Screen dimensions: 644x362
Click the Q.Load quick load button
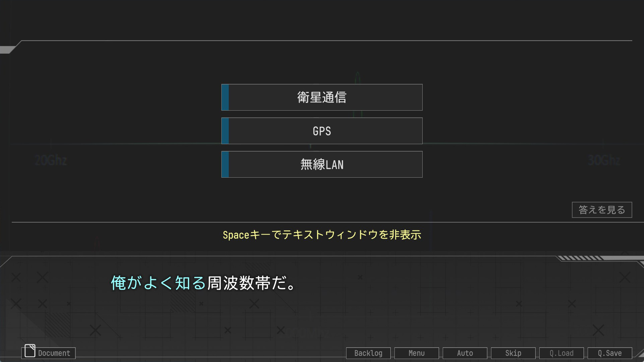coord(561,353)
